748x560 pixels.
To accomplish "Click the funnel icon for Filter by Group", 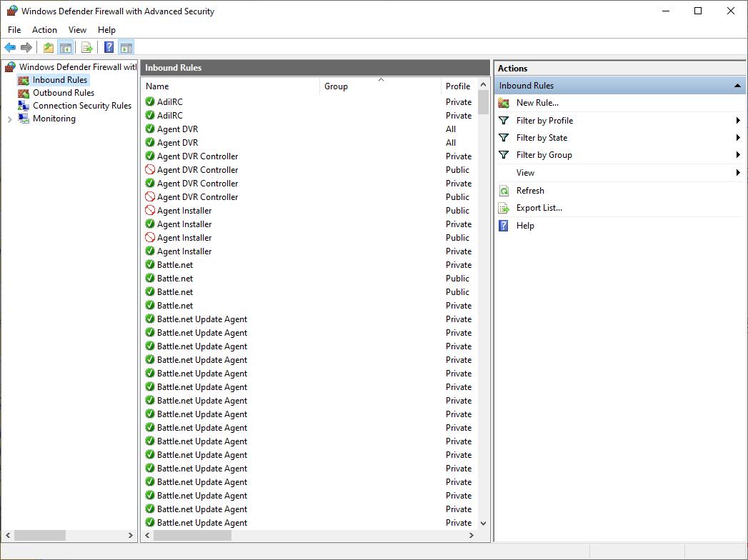I will (x=503, y=155).
